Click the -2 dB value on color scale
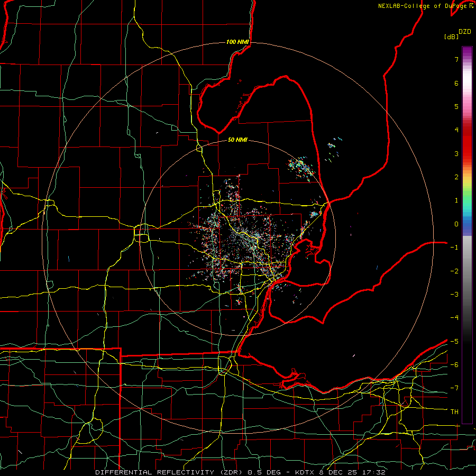 pyautogui.click(x=454, y=271)
